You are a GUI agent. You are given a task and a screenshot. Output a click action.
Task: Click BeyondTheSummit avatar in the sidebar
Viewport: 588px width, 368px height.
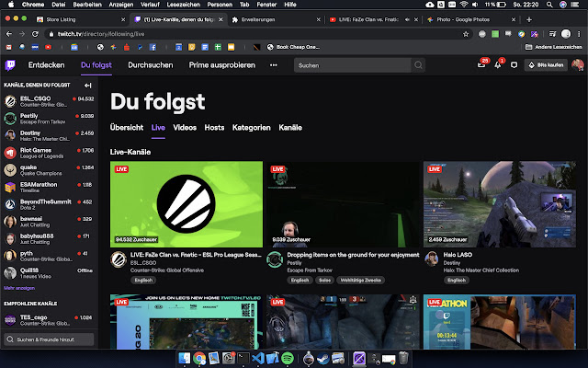(10, 204)
